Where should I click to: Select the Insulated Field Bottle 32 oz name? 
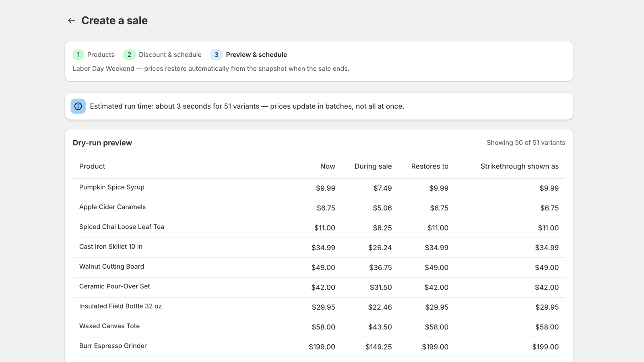(120, 306)
